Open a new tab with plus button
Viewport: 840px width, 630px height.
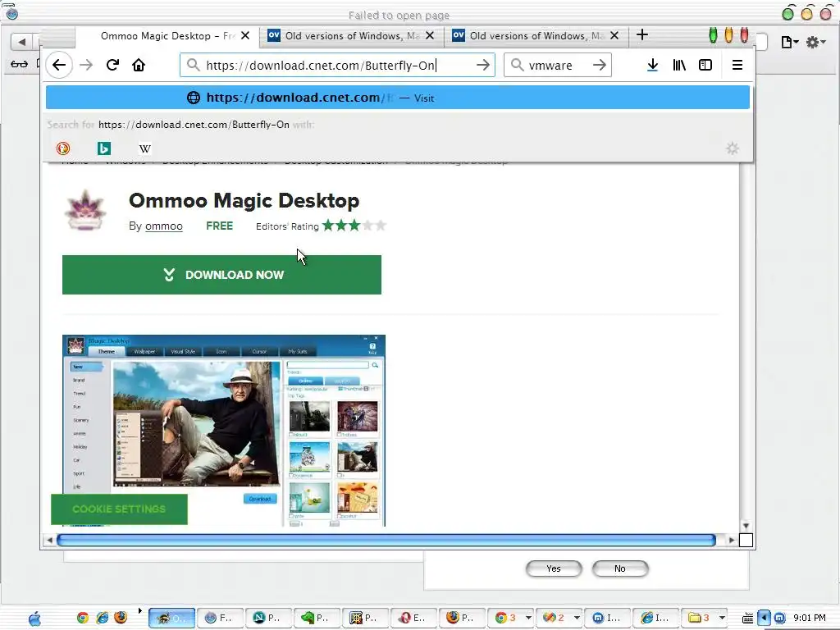click(641, 35)
